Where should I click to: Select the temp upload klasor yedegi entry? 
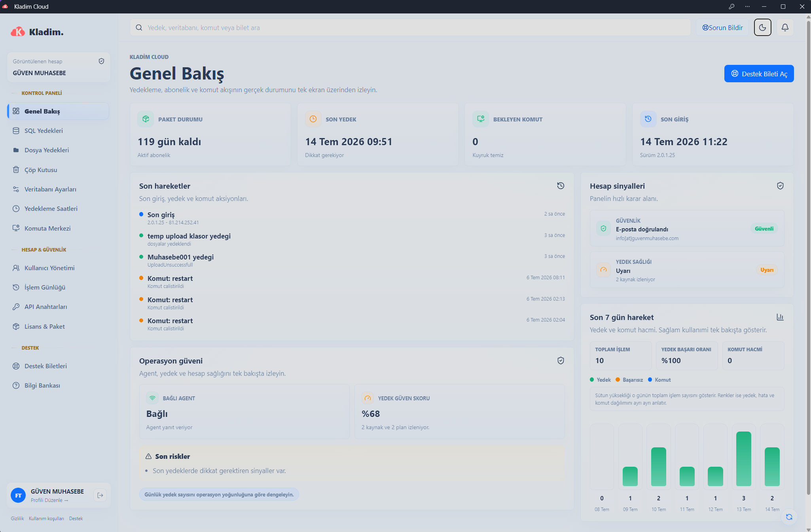tap(352, 239)
